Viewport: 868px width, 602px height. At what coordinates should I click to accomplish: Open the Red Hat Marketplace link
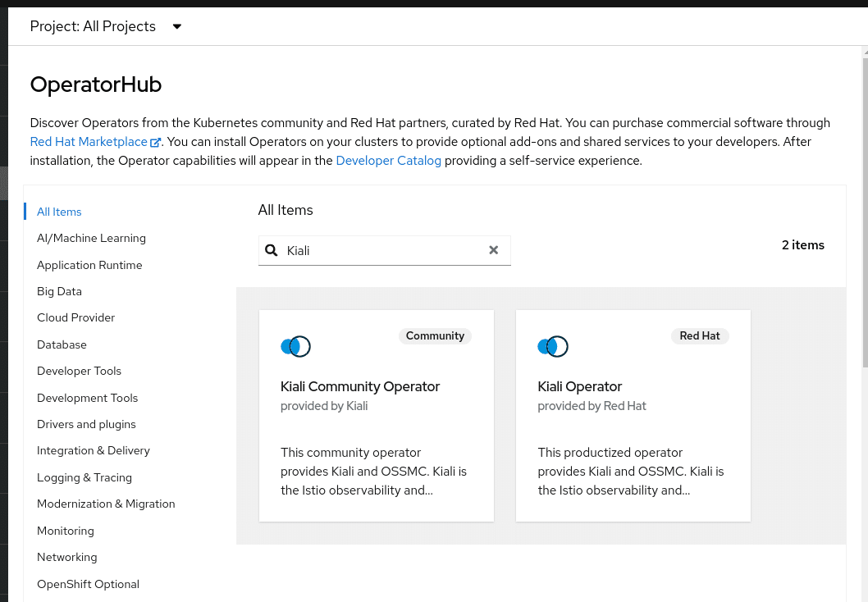pyautogui.click(x=88, y=141)
